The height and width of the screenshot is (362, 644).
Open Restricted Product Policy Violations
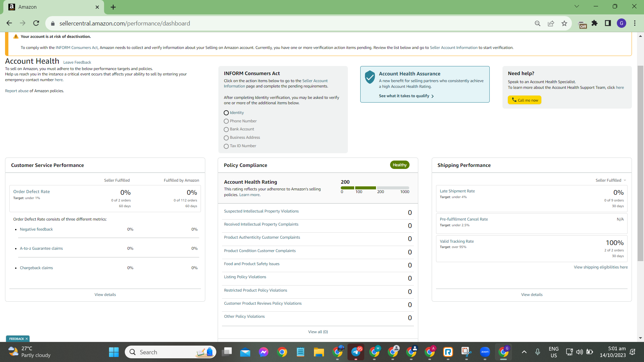[256, 290]
